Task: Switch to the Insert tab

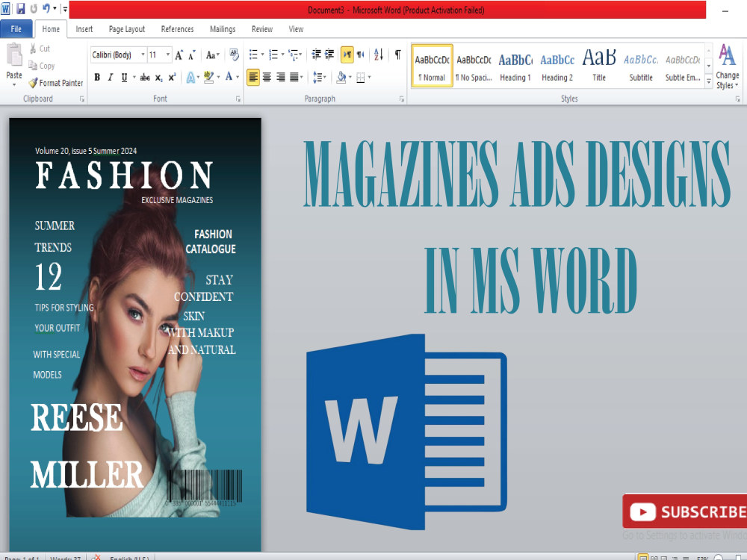Action: point(84,29)
